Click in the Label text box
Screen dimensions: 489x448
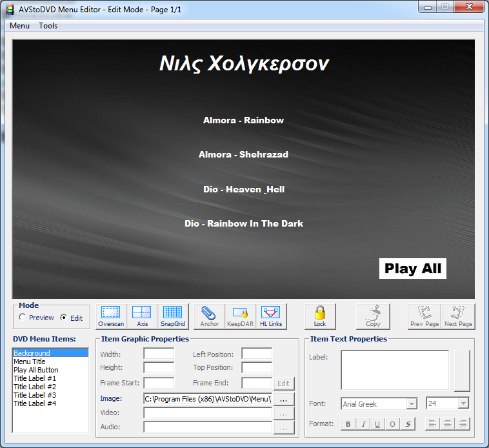pos(395,371)
